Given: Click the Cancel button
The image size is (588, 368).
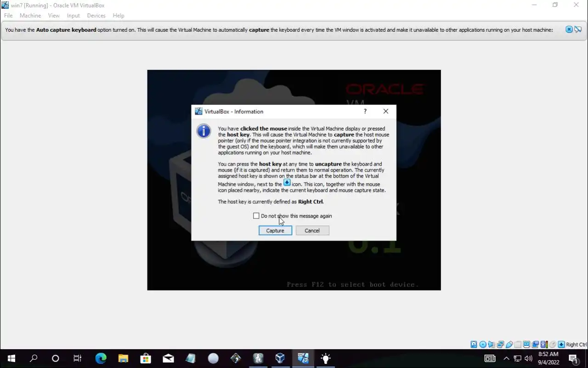Looking at the screenshot, I should tap(312, 230).
